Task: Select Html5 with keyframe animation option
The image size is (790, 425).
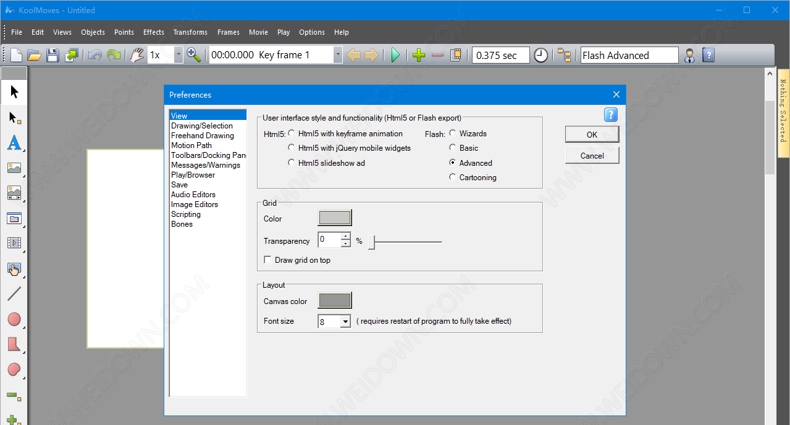Action: pos(291,133)
